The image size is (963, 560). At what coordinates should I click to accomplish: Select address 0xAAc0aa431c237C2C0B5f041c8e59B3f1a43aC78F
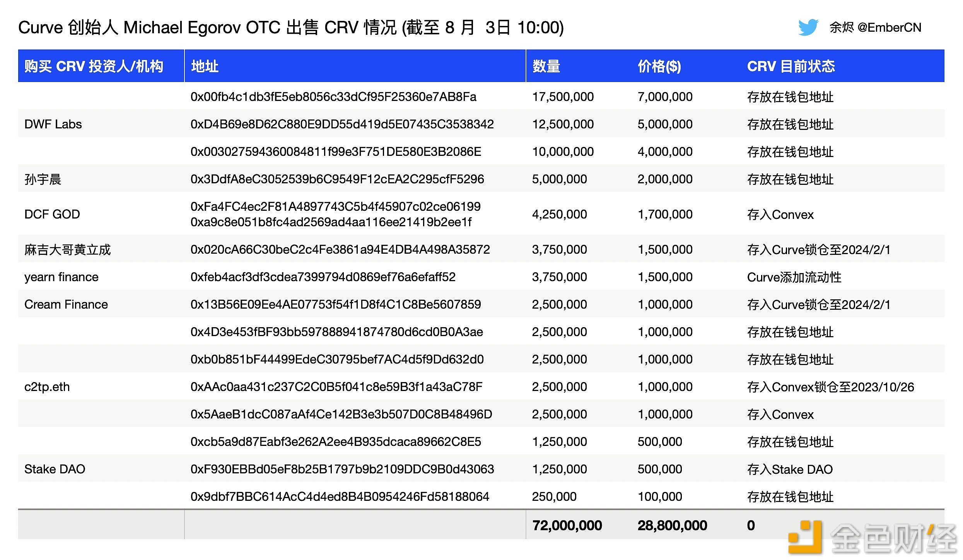336,387
